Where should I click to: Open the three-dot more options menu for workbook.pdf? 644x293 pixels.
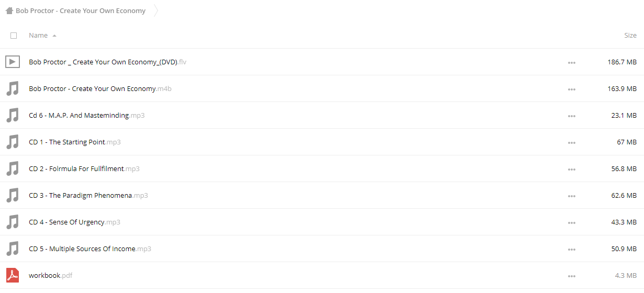[571, 276]
